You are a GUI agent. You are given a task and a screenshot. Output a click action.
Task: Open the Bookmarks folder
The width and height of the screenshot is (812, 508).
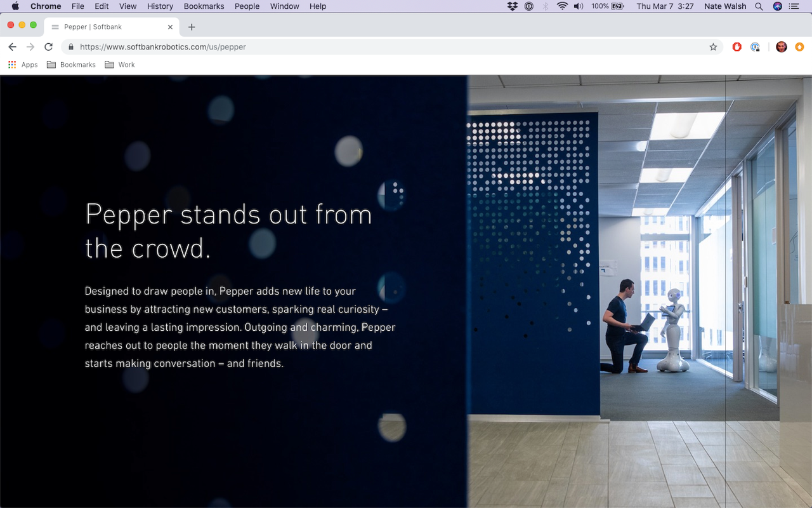click(x=71, y=65)
